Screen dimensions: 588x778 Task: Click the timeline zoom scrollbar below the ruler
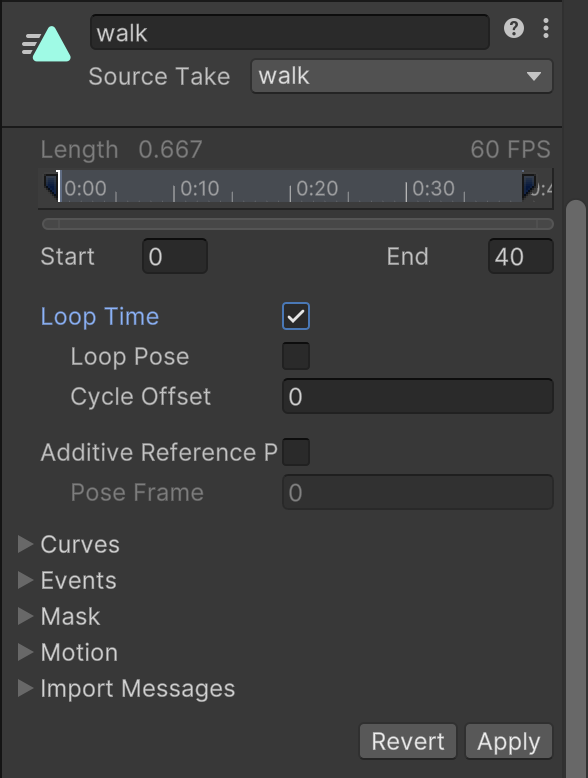click(x=298, y=224)
